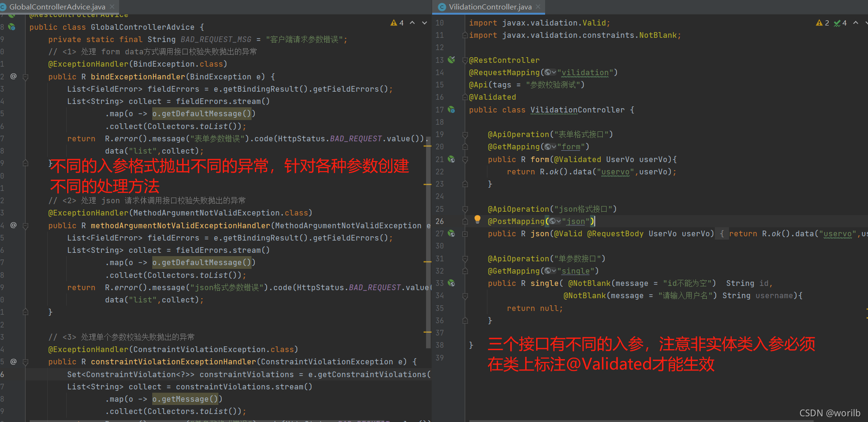Click endpoint gutter icon beside single method line 33
The height and width of the screenshot is (422, 868).
tap(451, 283)
